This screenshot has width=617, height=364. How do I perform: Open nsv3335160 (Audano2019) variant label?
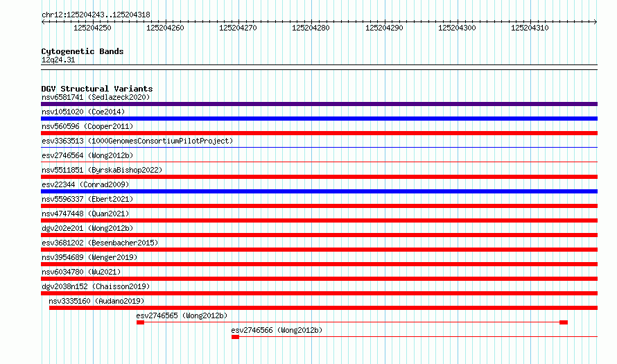pyautogui.click(x=96, y=301)
